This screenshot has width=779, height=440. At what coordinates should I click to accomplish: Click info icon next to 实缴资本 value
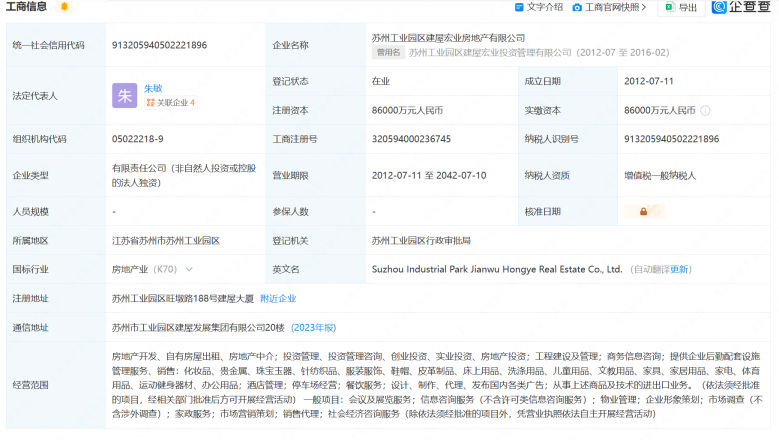(705, 111)
